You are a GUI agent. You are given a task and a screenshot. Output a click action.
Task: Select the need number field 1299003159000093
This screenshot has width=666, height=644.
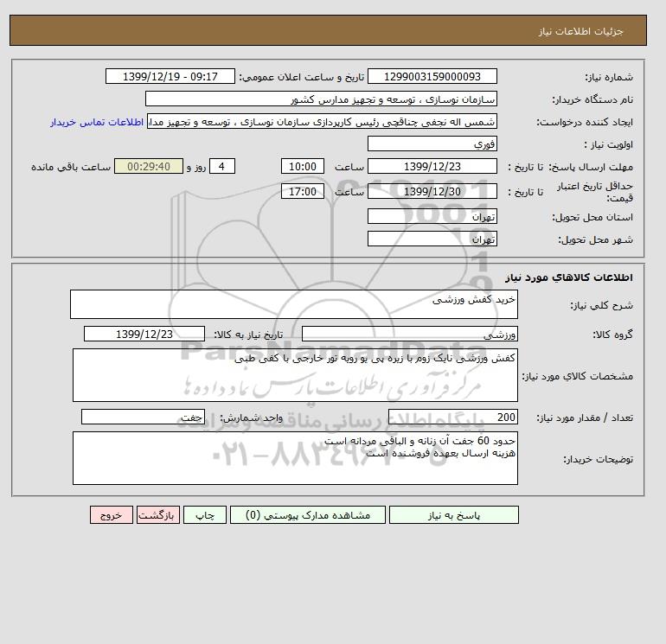coord(432,76)
